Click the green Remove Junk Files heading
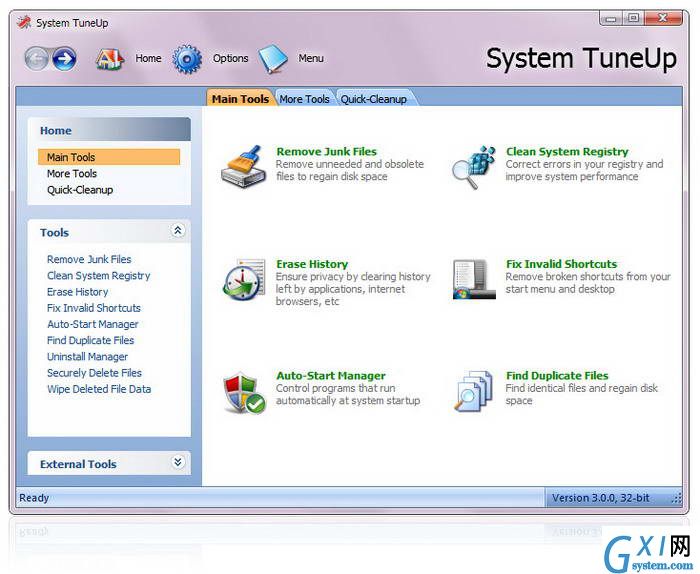The width and height of the screenshot is (700, 574). pos(326,152)
